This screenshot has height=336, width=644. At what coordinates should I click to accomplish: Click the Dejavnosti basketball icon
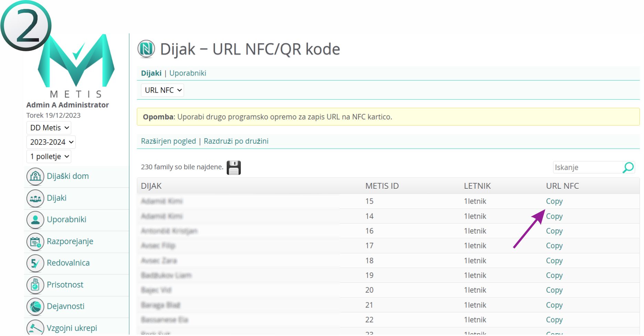35,307
